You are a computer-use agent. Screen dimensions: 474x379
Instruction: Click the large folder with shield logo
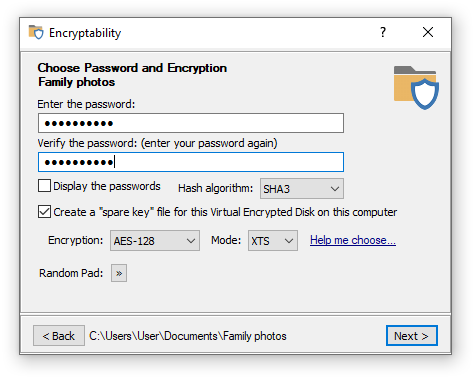click(x=416, y=87)
